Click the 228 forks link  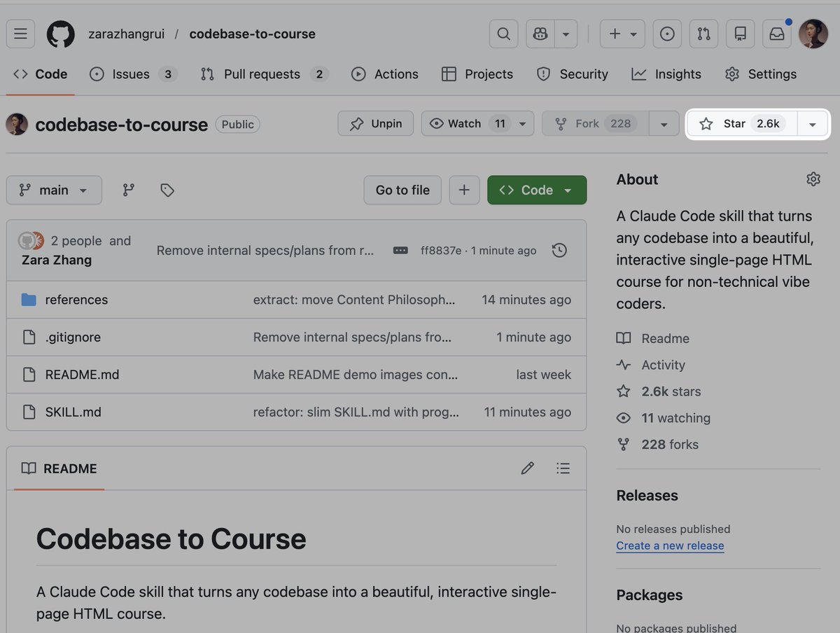[657, 445]
